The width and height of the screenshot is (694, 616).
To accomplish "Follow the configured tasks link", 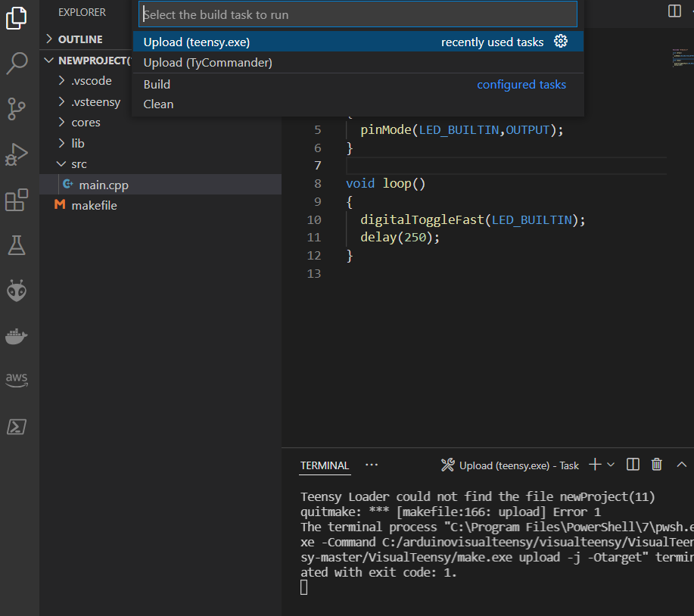I will [x=521, y=84].
